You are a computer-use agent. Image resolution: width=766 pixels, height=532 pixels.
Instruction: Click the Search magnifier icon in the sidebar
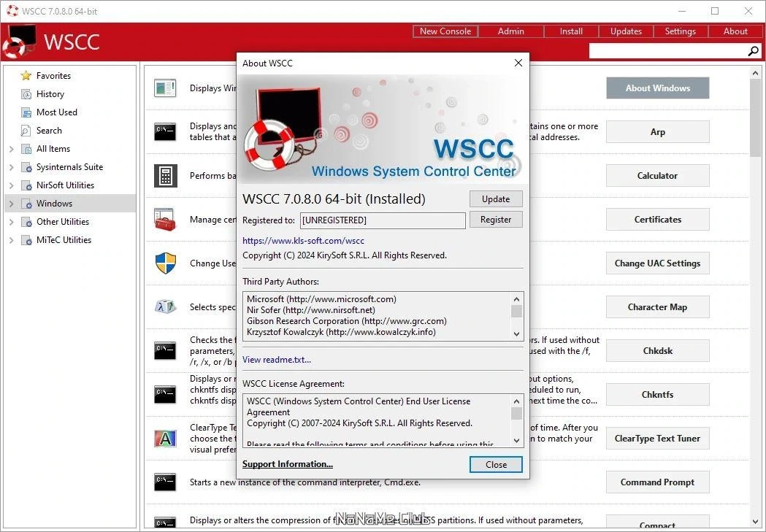26,131
